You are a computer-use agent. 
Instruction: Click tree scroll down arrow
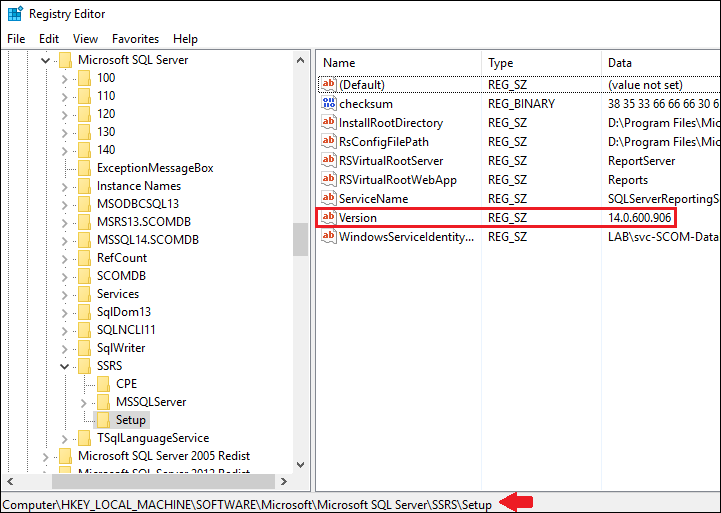pyautogui.click(x=301, y=465)
